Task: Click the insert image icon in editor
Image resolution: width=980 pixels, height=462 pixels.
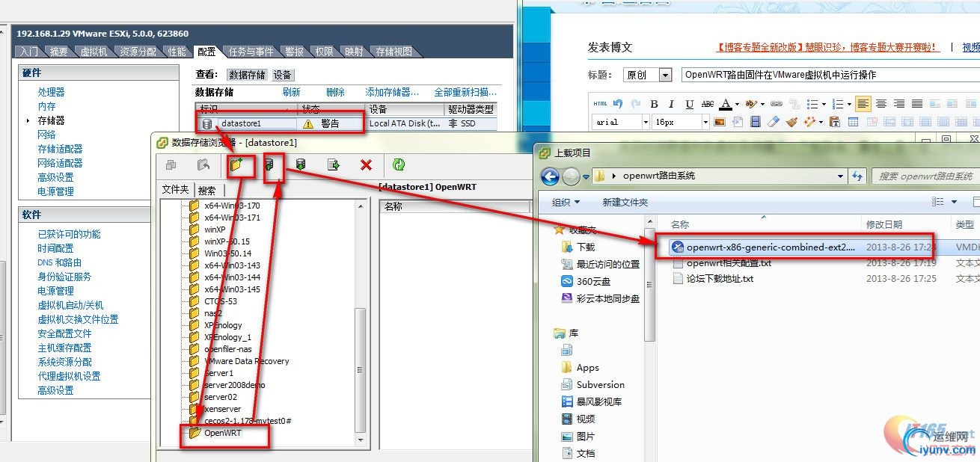Action: point(720,122)
